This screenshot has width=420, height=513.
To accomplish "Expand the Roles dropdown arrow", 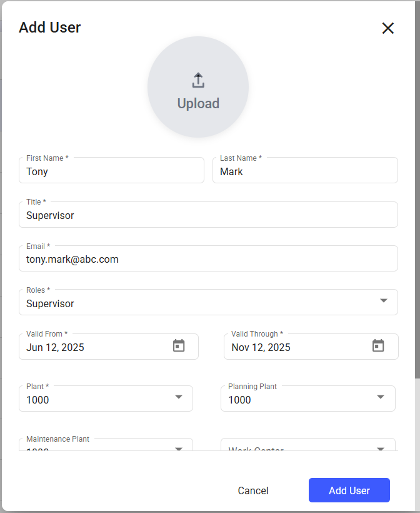I will pyautogui.click(x=384, y=301).
